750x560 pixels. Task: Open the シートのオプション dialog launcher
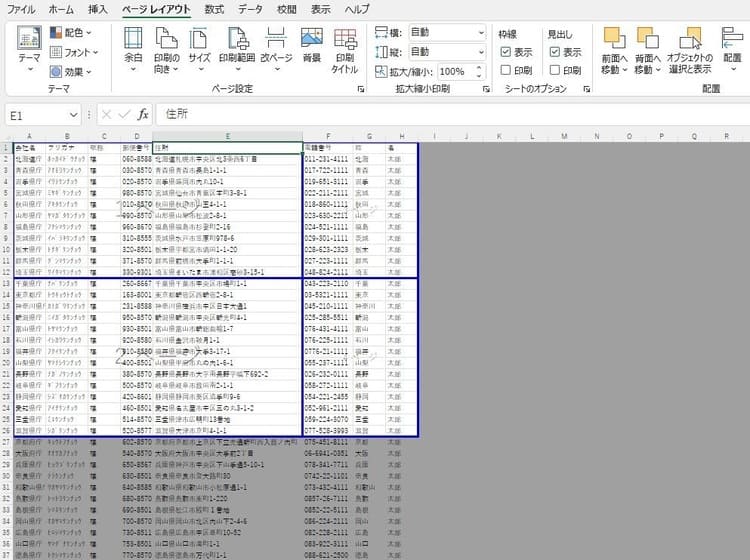coord(586,89)
